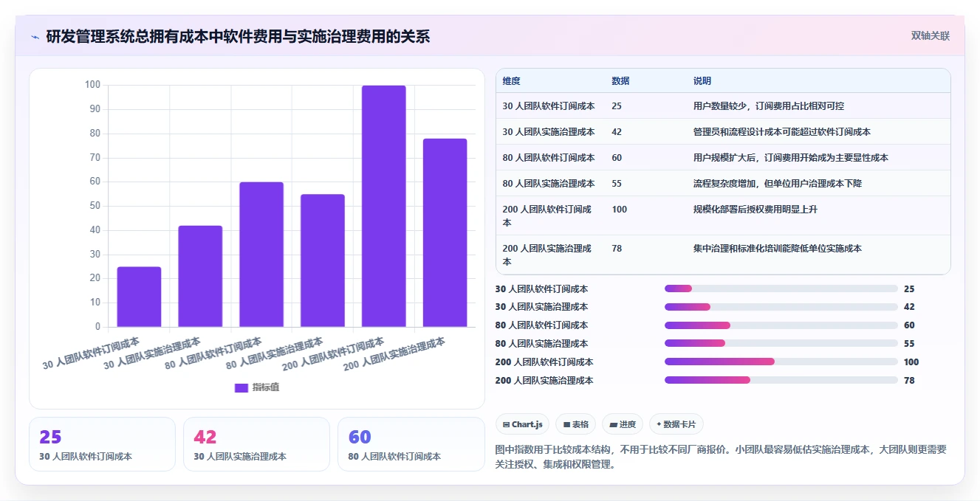Select the bar for 30 人团队软件订阅成本

pyautogui.click(x=139, y=297)
